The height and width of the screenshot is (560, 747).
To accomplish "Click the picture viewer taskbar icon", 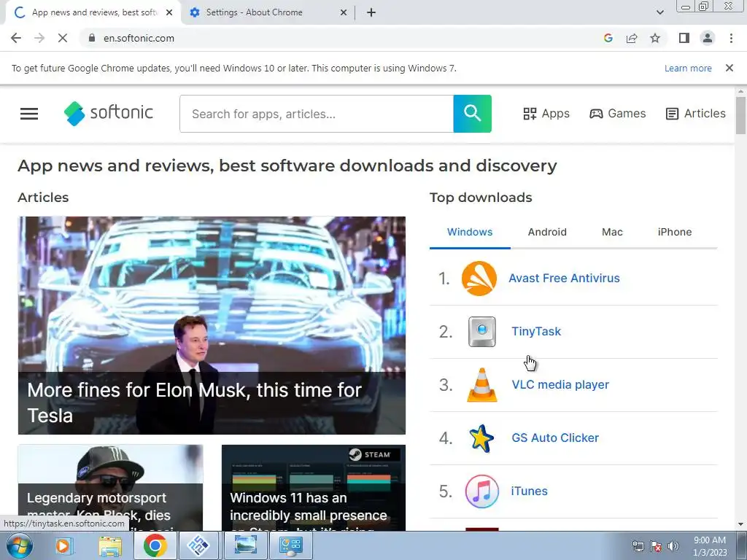I will [245, 545].
